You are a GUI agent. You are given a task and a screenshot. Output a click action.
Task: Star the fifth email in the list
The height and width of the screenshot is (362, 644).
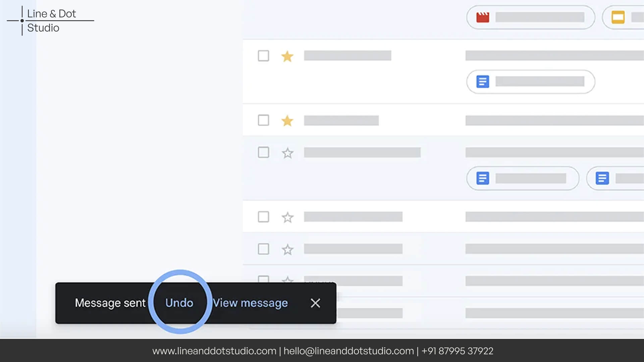pos(287,249)
